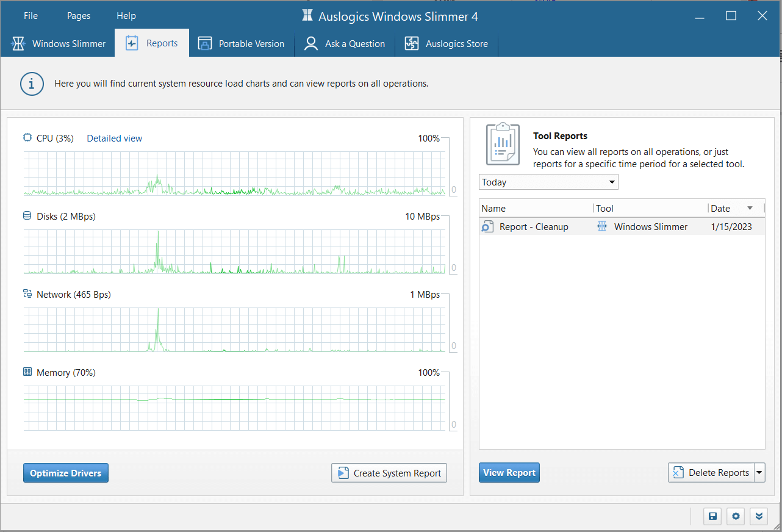
Task: Click the Windows Slimmer tool cell
Action: (650, 227)
